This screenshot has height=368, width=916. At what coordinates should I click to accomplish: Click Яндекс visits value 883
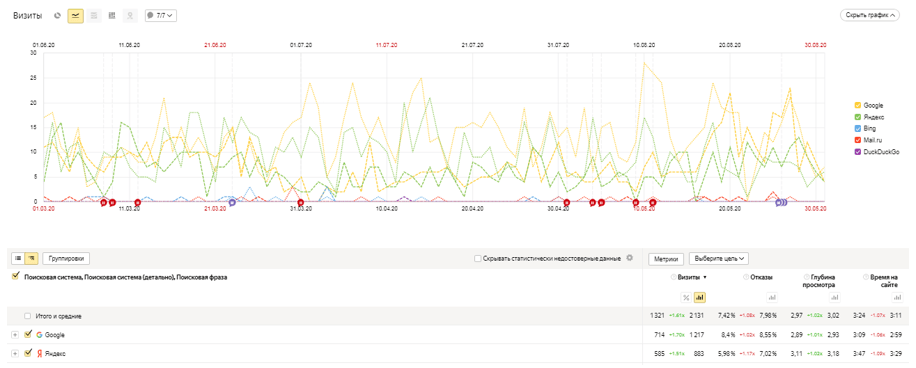pyautogui.click(x=700, y=353)
